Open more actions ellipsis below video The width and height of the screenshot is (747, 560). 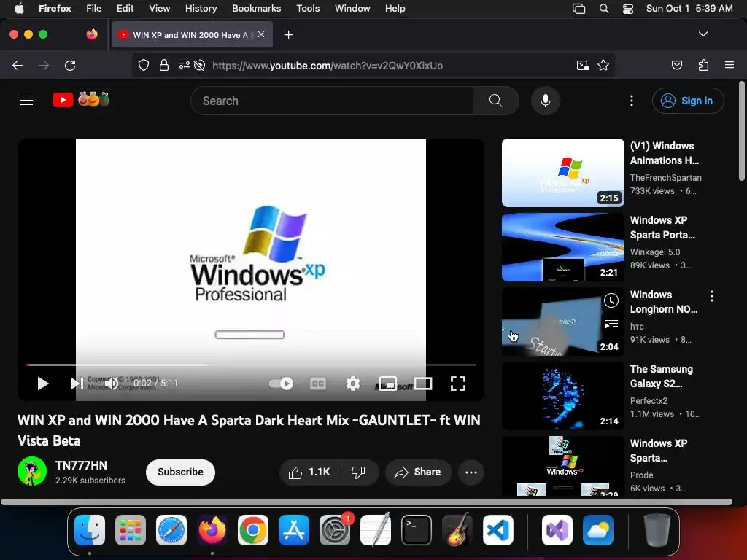471,472
